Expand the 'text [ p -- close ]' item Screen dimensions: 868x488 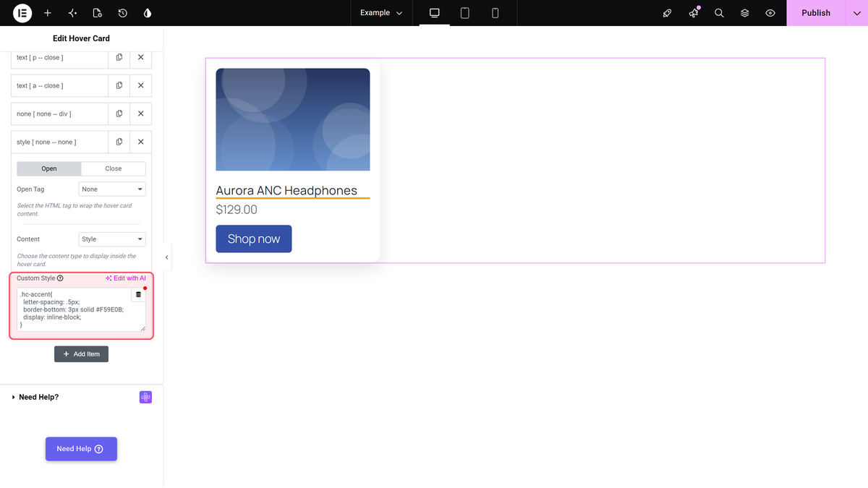59,57
